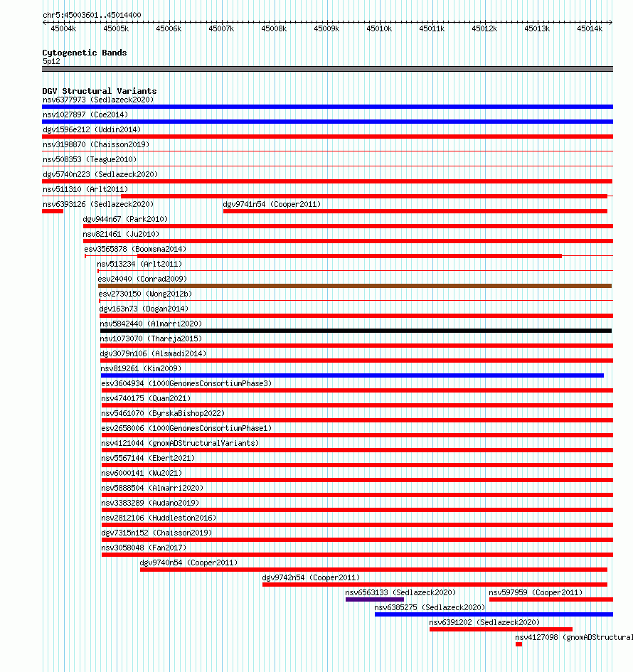The height and width of the screenshot is (672, 633).
Task: Click the red nsv6391202 variant bar
Action: (x=501, y=629)
